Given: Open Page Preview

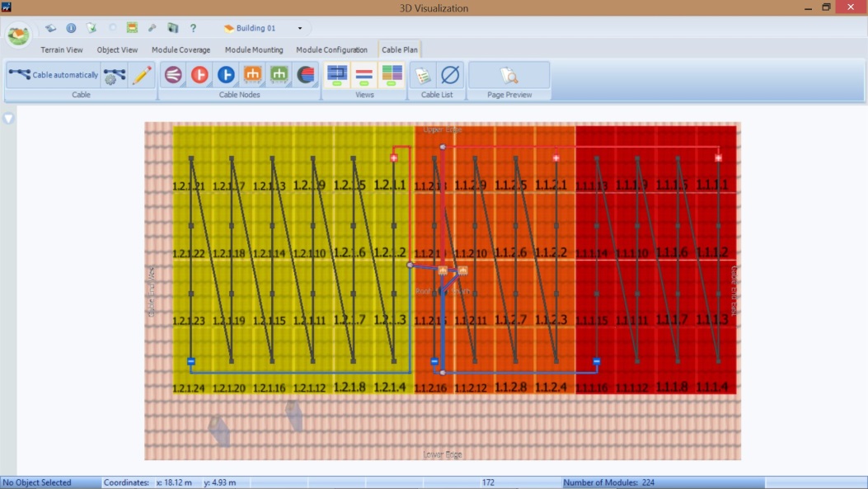Looking at the screenshot, I should 509,75.
